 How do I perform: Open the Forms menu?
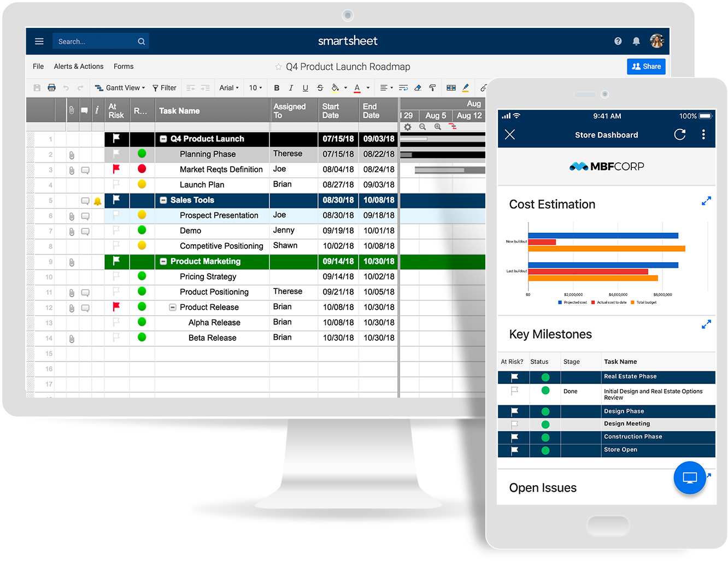click(124, 67)
